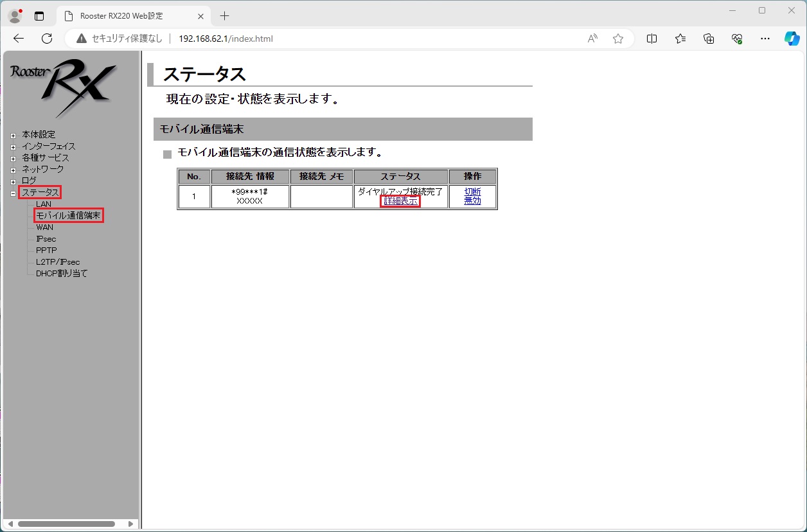The width and height of the screenshot is (807, 532).
Task: Open the WAN status page
Action: click(45, 227)
